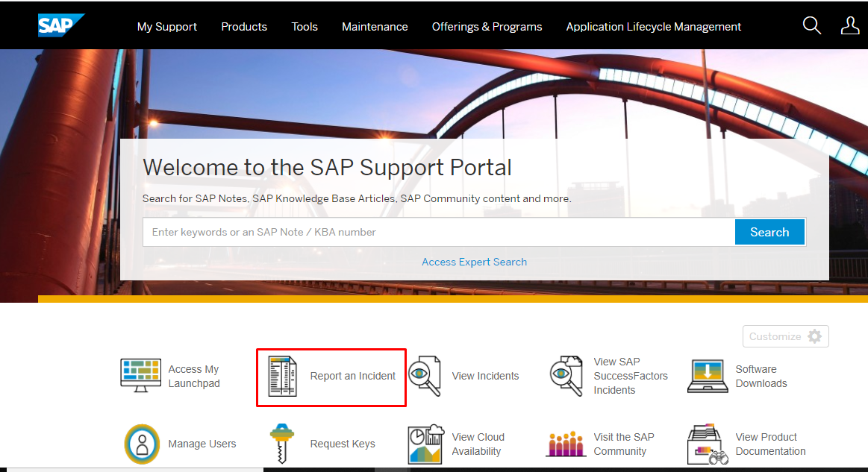
Task: Click the Customize button label
Action: click(x=775, y=336)
